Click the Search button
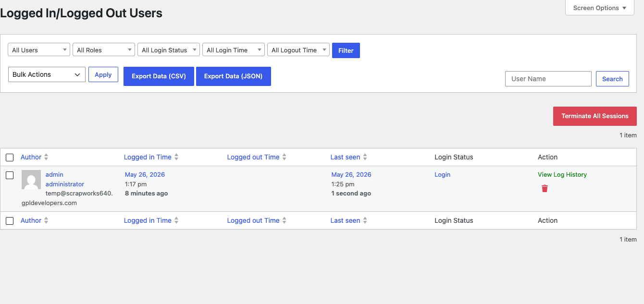This screenshot has height=304, width=644. click(612, 79)
